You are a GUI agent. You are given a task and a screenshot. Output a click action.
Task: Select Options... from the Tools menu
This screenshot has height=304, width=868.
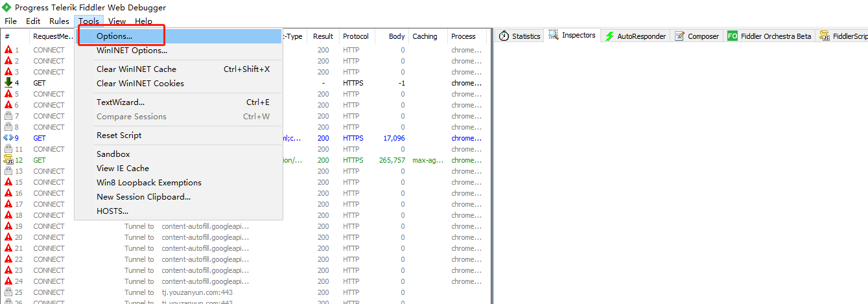pyautogui.click(x=178, y=36)
